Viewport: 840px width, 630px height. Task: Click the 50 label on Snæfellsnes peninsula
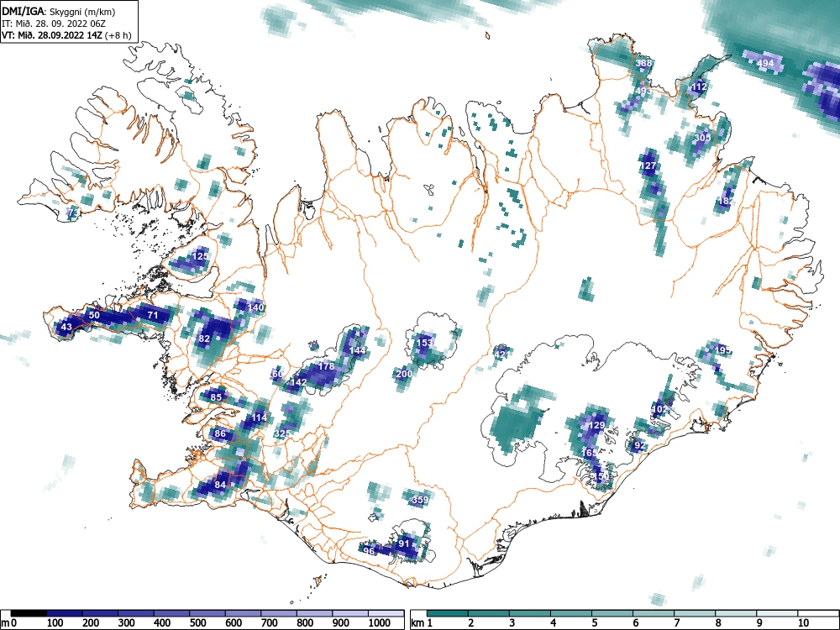94,315
